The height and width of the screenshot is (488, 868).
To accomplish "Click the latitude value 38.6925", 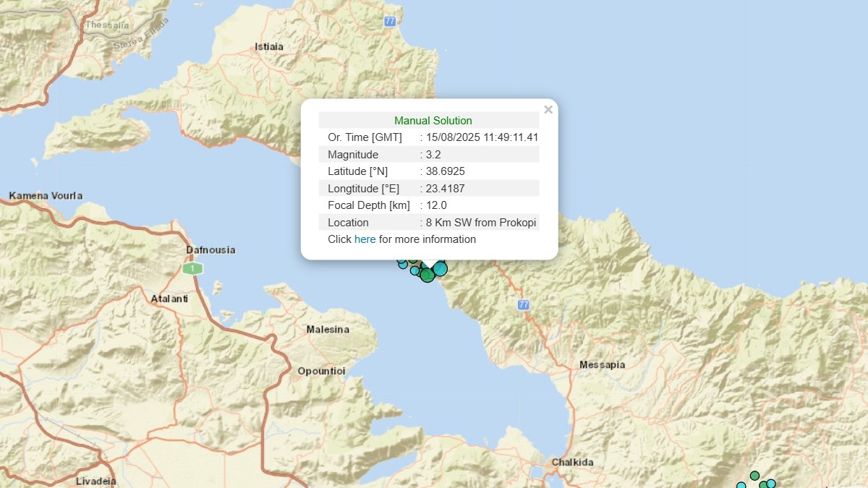I will [445, 171].
